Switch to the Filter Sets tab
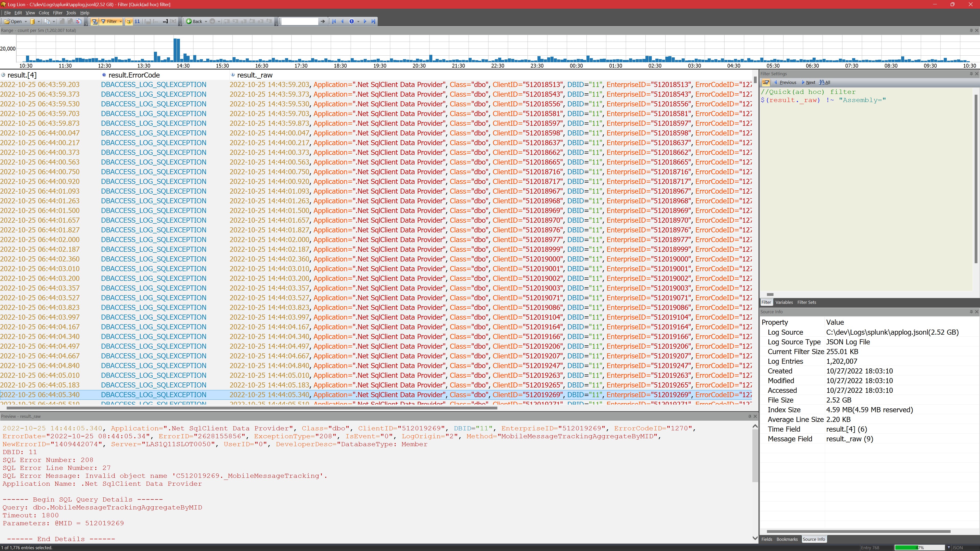 coord(806,302)
